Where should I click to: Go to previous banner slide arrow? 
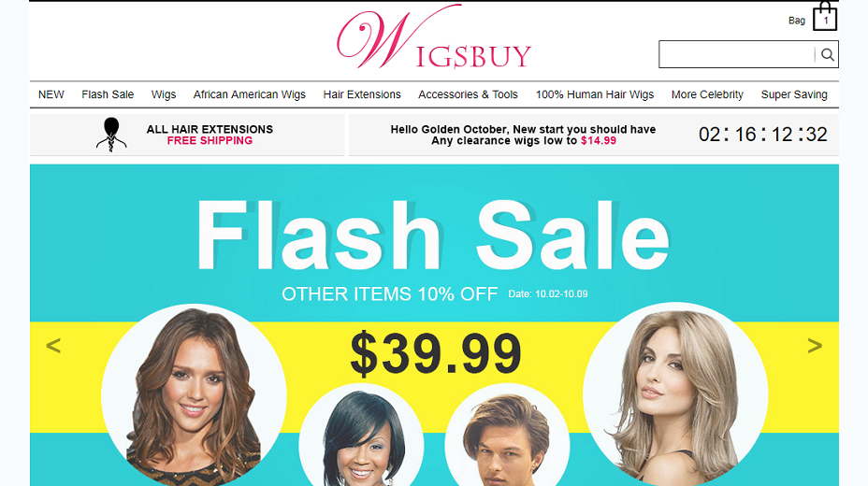click(53, 346)
